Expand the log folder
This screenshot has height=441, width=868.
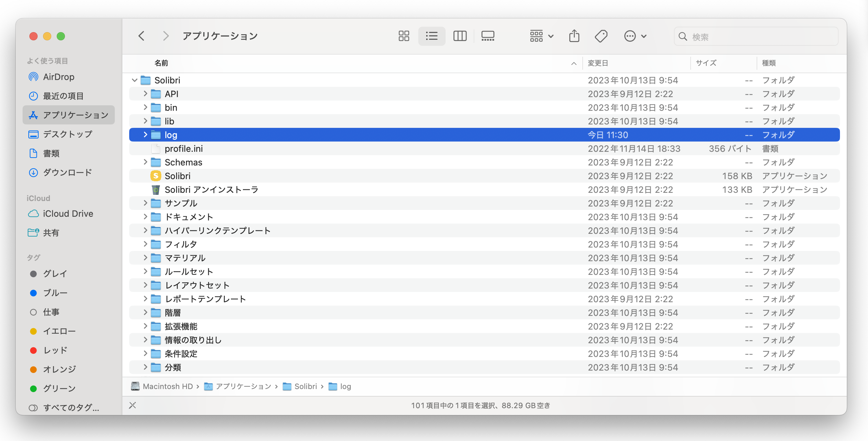[x=145, y=135]
